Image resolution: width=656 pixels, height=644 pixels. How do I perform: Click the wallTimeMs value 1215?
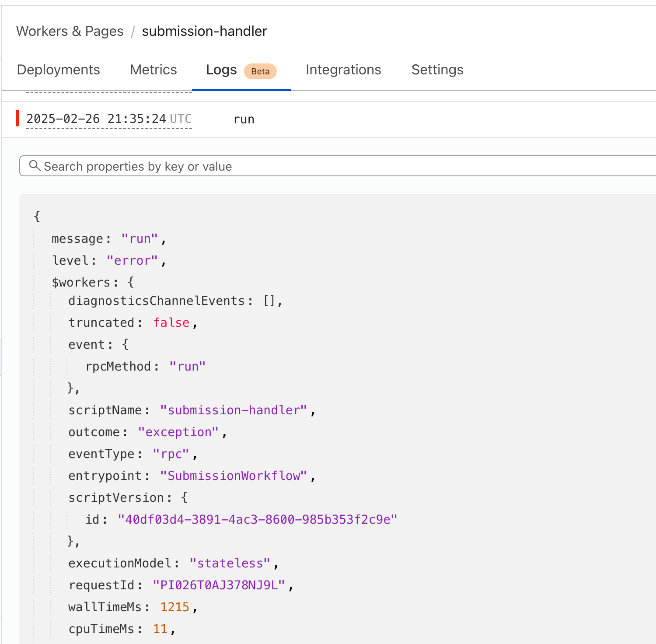[x=174, y=607]
